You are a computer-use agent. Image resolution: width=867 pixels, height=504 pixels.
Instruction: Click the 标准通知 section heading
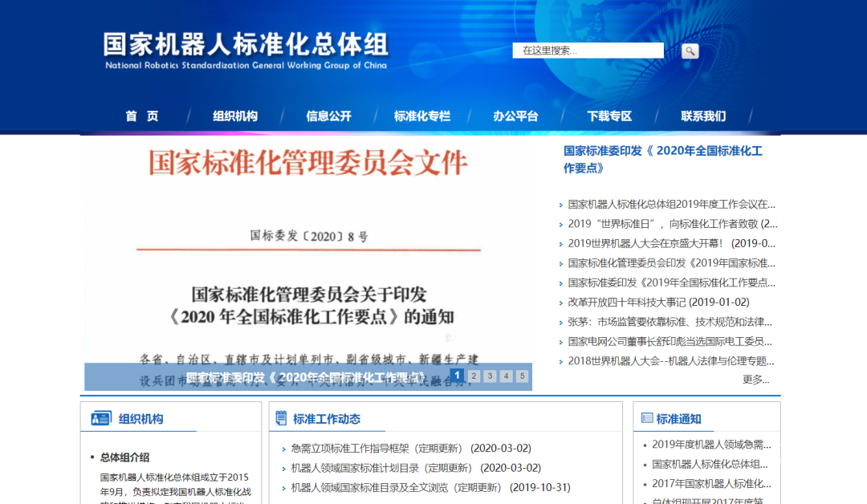(x=678, y=419)
